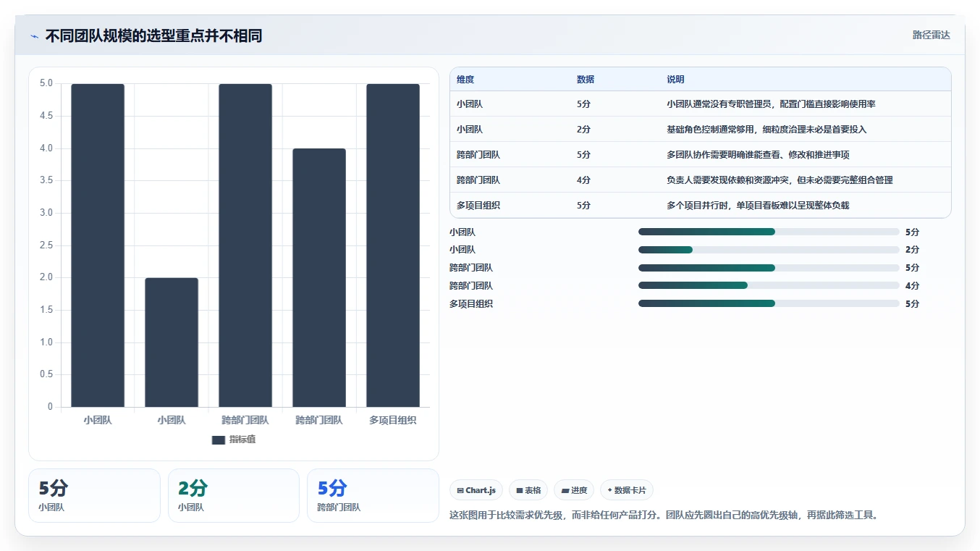
Task: Click the 进度 chip icon
Action: 565,491
